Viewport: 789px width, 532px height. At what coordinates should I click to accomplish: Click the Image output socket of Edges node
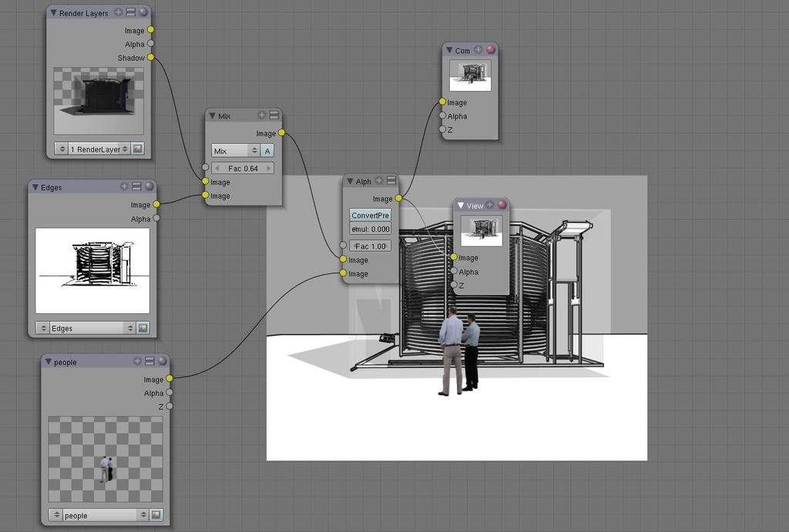[x=156, y=204]
